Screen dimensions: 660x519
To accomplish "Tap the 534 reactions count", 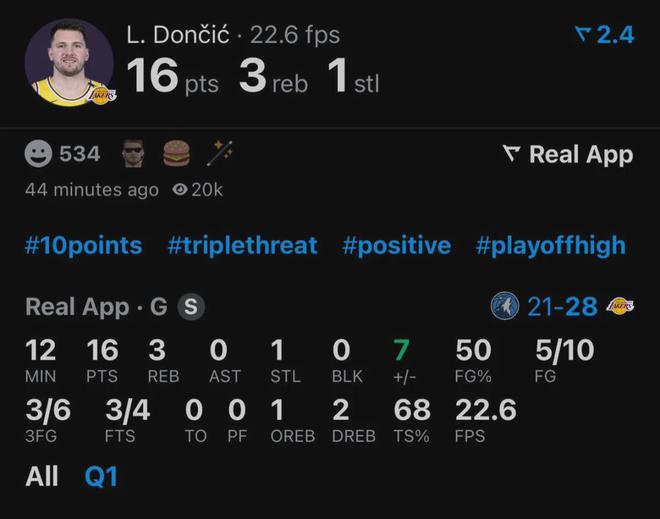I will click(x=80, y=154).
